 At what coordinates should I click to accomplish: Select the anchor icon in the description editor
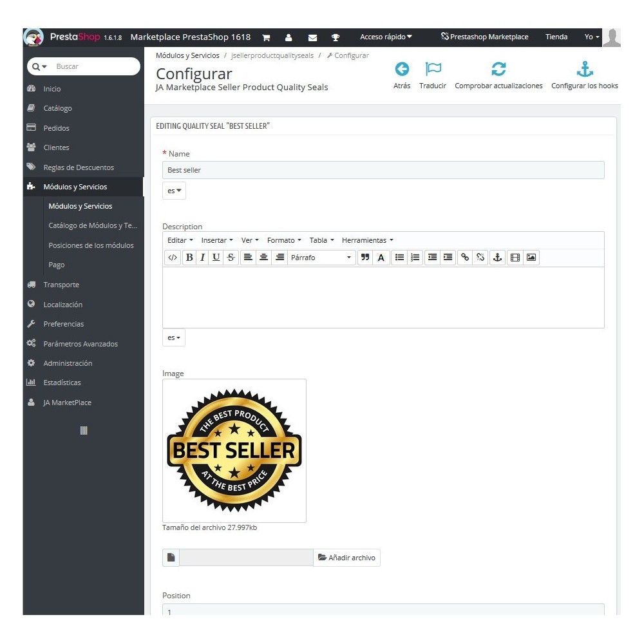pyautogui.click(x=497, y=257)
